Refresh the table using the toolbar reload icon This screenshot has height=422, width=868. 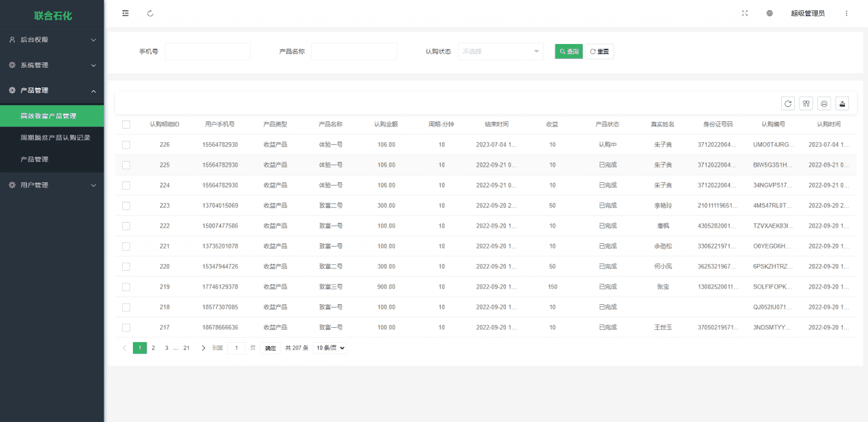(x=788, y=104)
